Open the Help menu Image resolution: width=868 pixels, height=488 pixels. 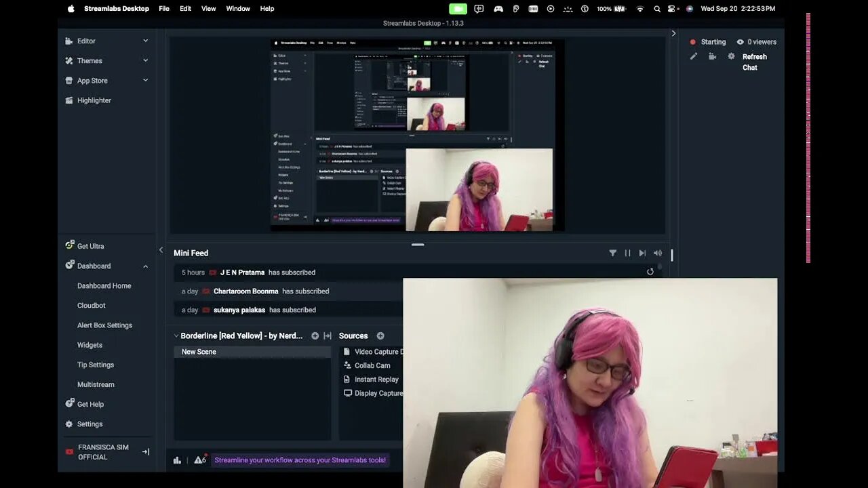pyautogui.click(x=267, y=9)
